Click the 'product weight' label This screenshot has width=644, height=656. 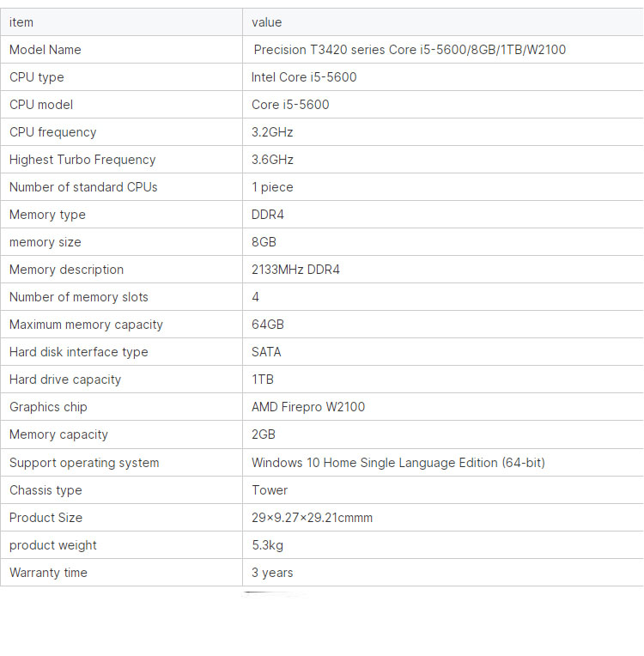[52, 545]
